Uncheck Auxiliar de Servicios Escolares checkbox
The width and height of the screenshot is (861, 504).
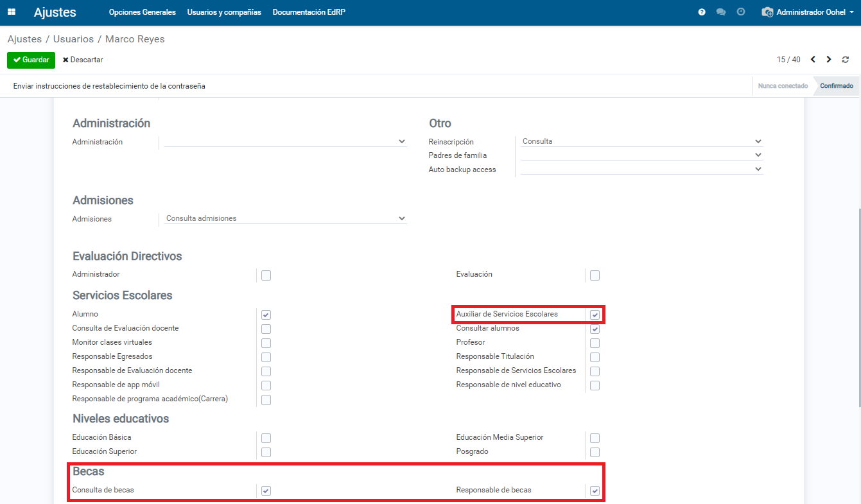[595, 315]
